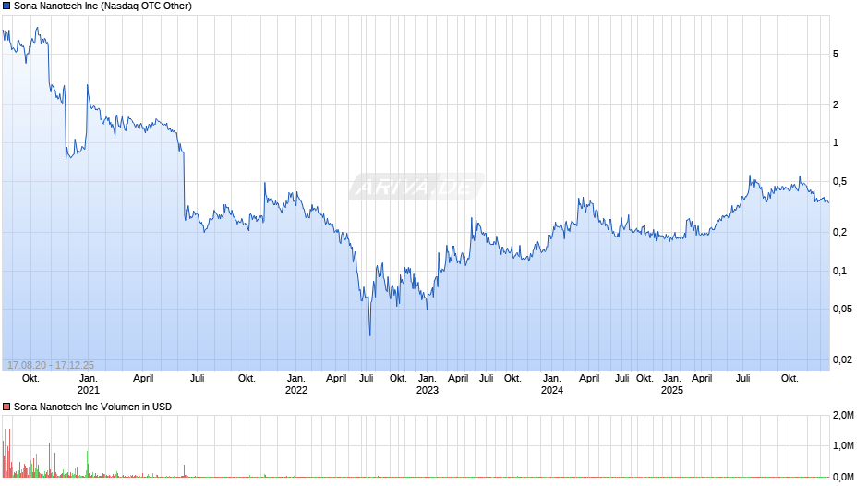868x486 pixels.
Task: Click the price axis label 5
Action: click(836, 55)
